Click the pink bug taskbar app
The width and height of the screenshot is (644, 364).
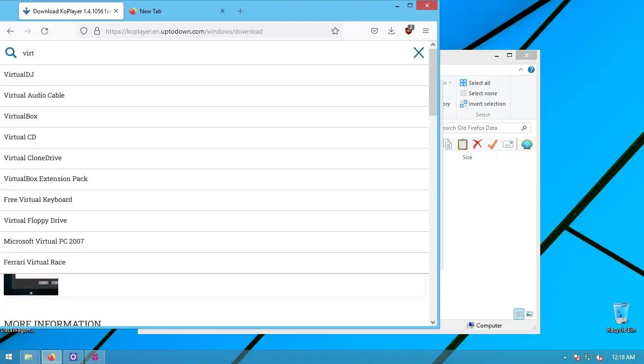[95, 357]
